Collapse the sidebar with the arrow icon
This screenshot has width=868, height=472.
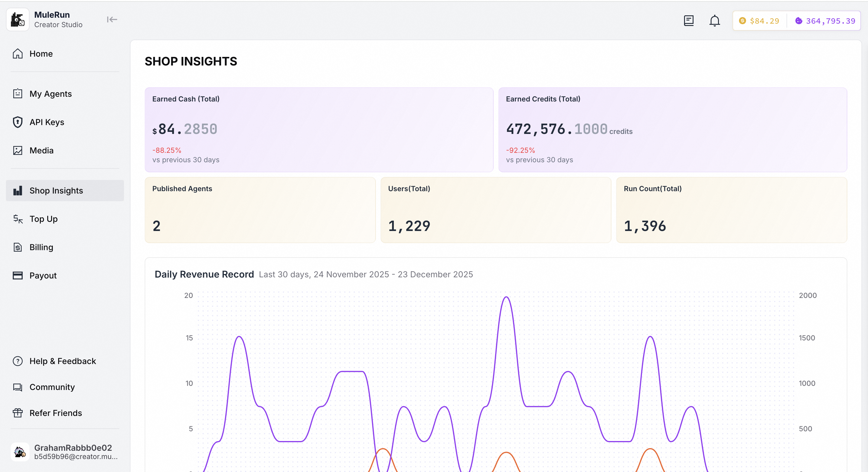[112, 19]
